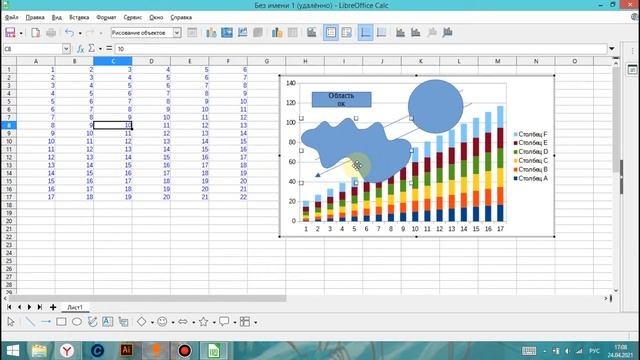
Task: Select the Callouts text tool icon
Action: [x=123, y=322]
